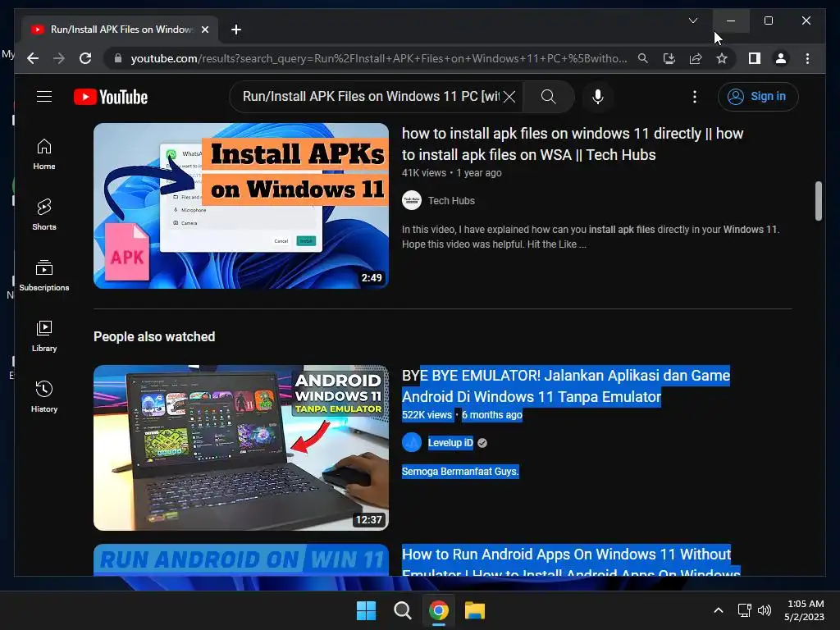Image resolution: width=840 pixels, height=630 pixels.
Task: Open 'How to Run Android Apps' video title
Action: click(571, 561)
